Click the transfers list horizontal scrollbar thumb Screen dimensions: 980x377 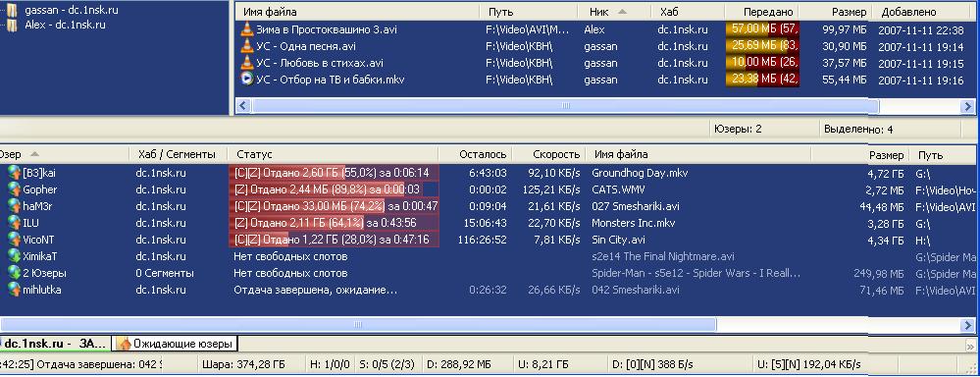pyautogui.click(x=358, y=325)
